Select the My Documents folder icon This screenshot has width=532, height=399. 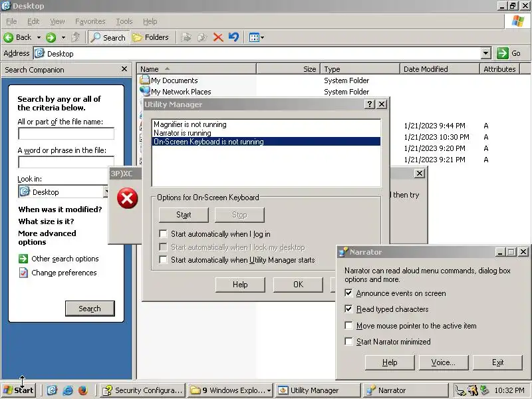click(145, 80)
